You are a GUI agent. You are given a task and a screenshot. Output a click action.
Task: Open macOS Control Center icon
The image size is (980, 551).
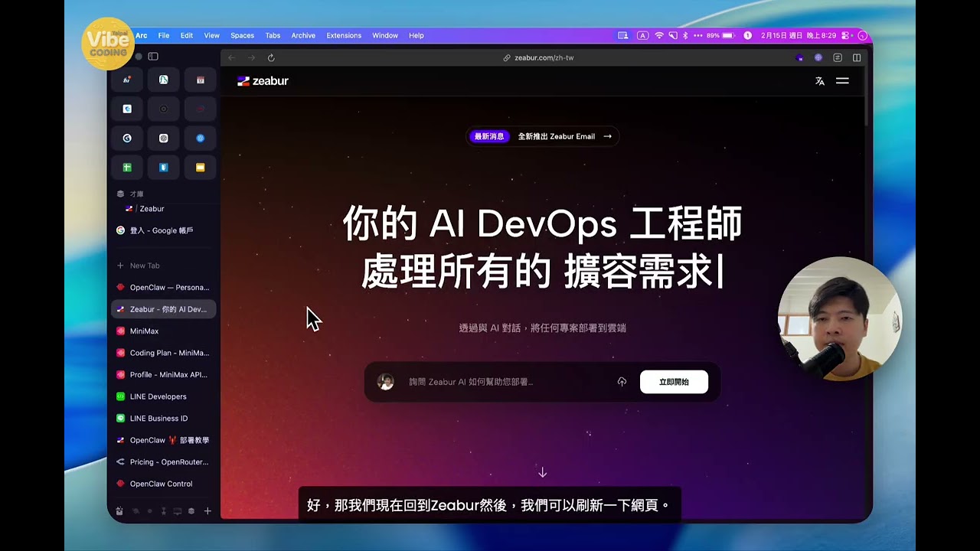[x=845, y=35]
